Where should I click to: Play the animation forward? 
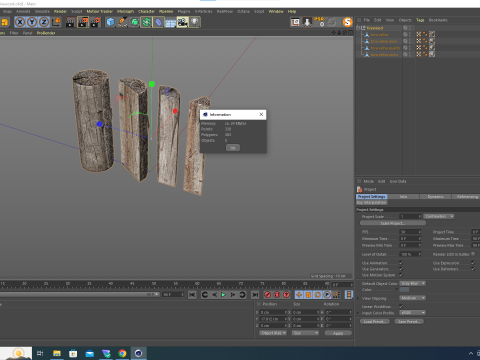(224, 295)
